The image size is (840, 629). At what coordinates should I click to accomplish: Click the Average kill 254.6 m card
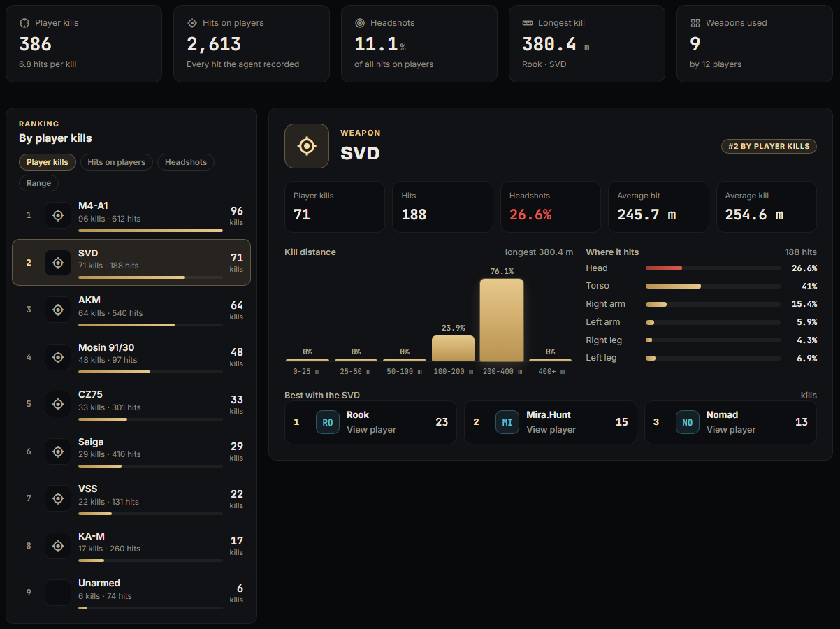point(766,207)
